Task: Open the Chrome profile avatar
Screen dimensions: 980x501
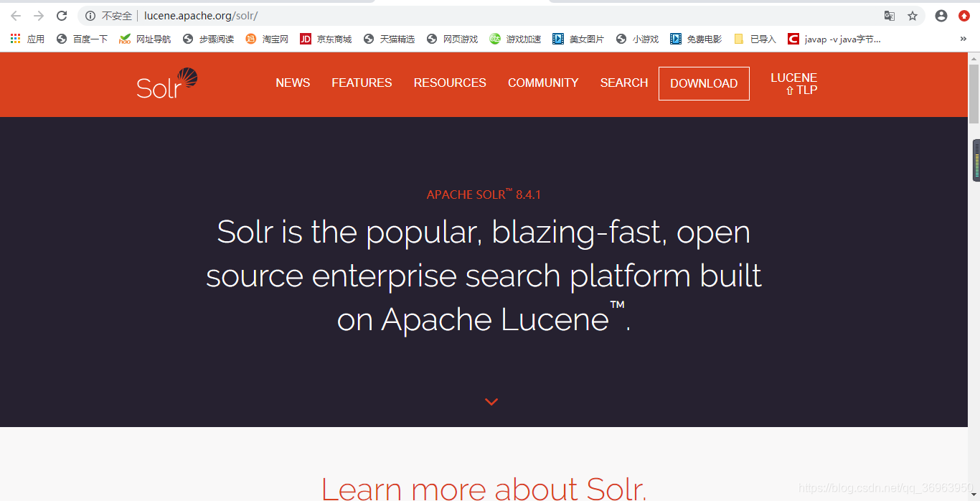Action: [941, 14]
